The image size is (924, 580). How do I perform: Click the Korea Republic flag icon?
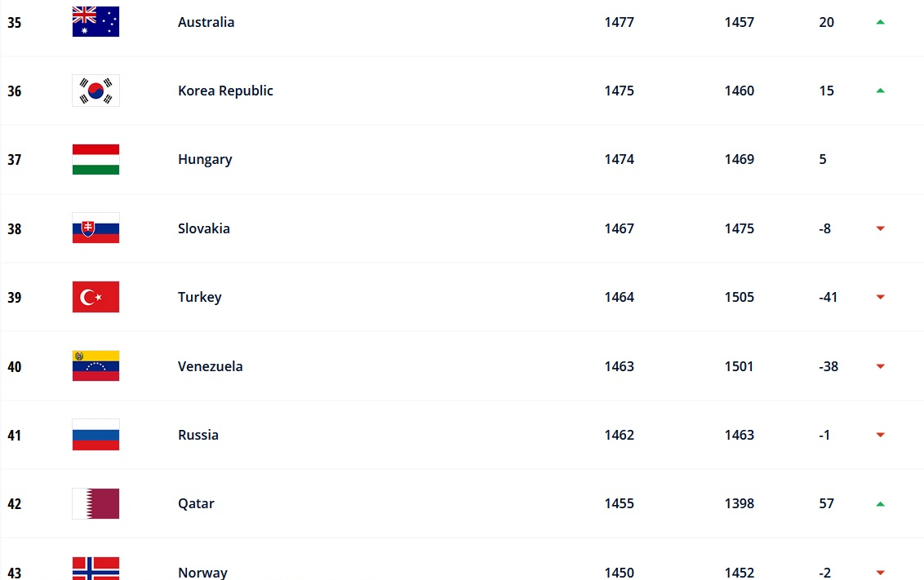pos(96,91)
